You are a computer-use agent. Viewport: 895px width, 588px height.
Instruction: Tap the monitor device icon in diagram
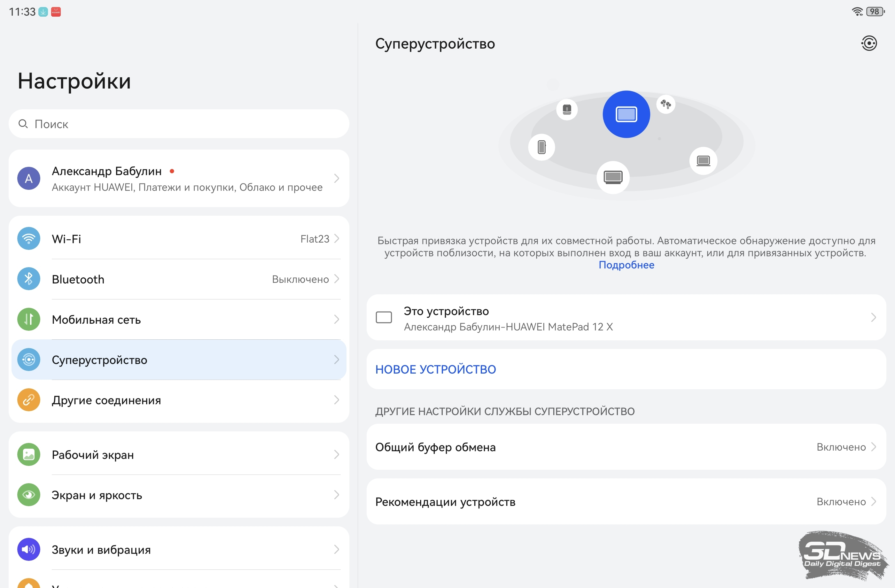click(613, 177)
